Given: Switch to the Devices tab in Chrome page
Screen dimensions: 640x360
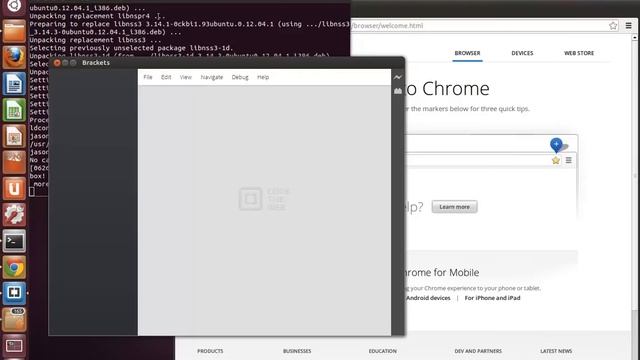Looking at the screenshot, I should point(522,53).
